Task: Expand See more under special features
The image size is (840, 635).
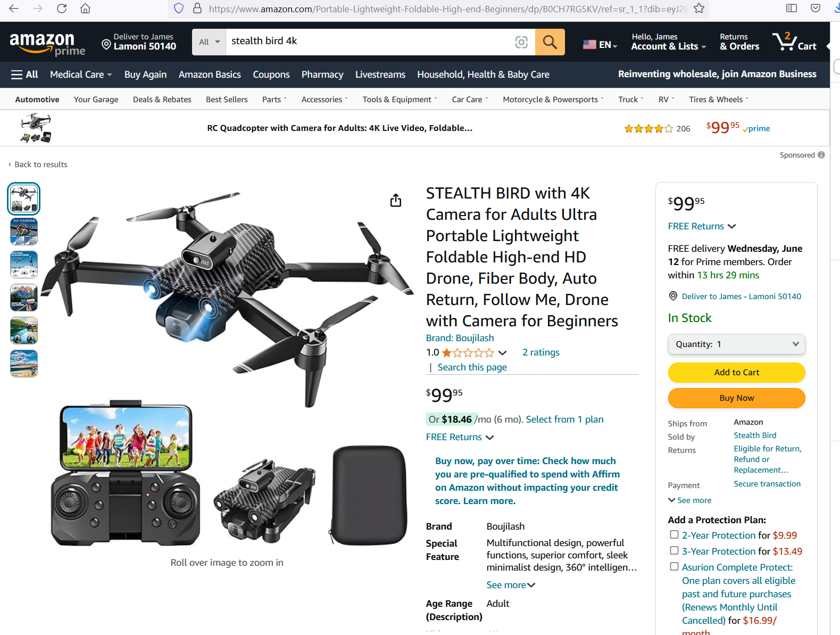Action: tap(511, 585)
